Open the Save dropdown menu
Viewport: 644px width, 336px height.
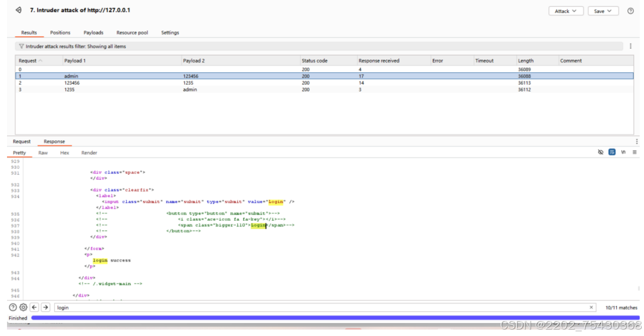[603, 11]
